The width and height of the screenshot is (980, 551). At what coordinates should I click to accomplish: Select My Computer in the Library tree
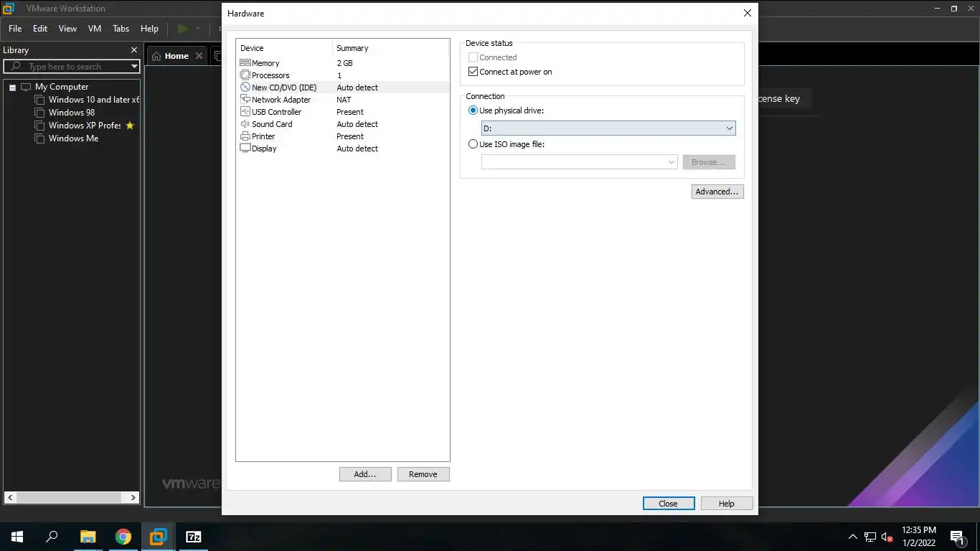coord(62,87)
